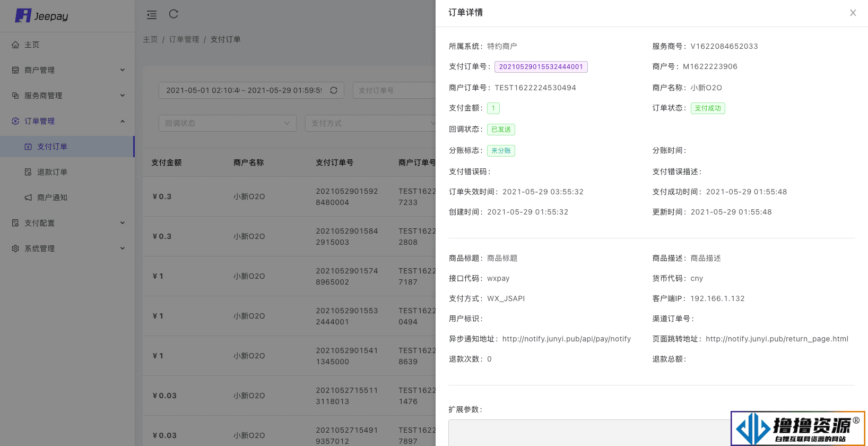The width and height of the screenshot is (868, 446).
Task: Click the 支付订单号 tag in order details
Action: tap(541, 67)
